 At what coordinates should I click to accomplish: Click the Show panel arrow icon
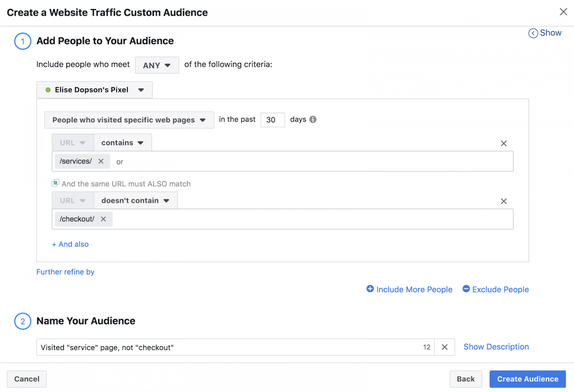pos(533,33)
